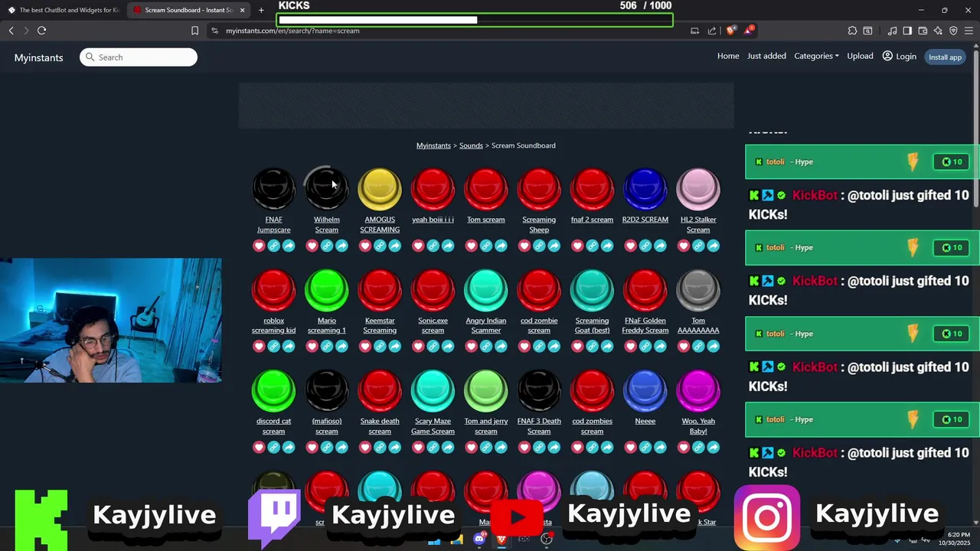Go to Home in site navigation
This screenshot has width=980, height=551.
(728, 56)
